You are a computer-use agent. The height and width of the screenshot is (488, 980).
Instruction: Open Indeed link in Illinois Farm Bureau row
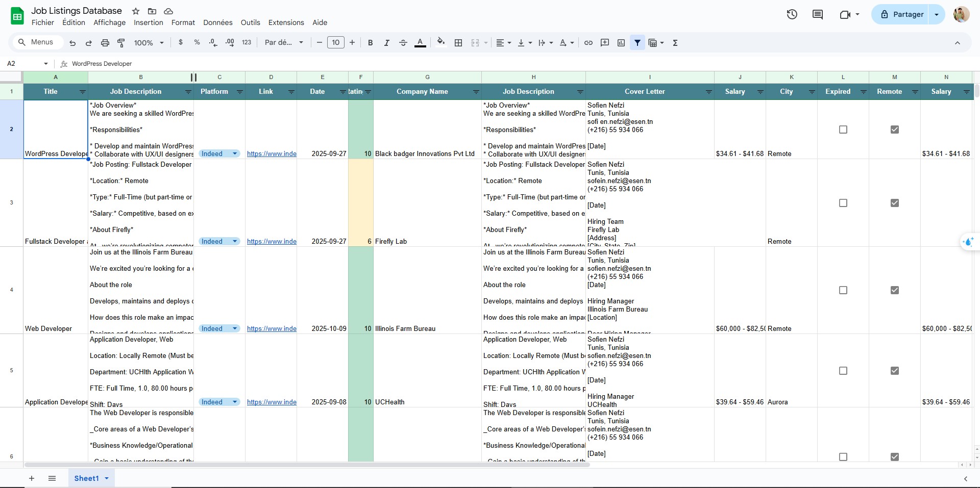(x=272, y=328)
